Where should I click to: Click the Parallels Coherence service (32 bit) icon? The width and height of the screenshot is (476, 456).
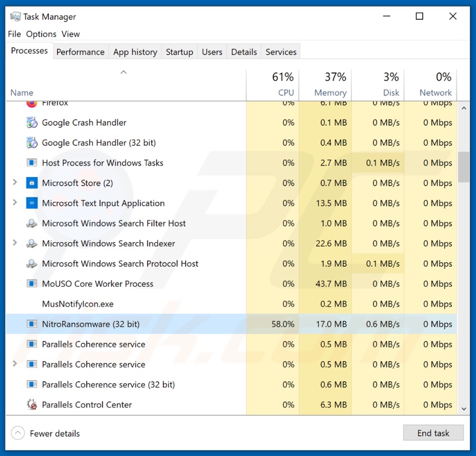pyautogui.click(x=31, y=384)
